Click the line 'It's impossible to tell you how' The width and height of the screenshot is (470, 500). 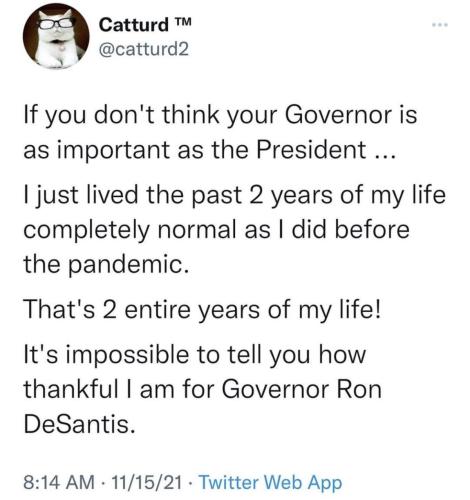pyautogui.click(x=195, y=355)
